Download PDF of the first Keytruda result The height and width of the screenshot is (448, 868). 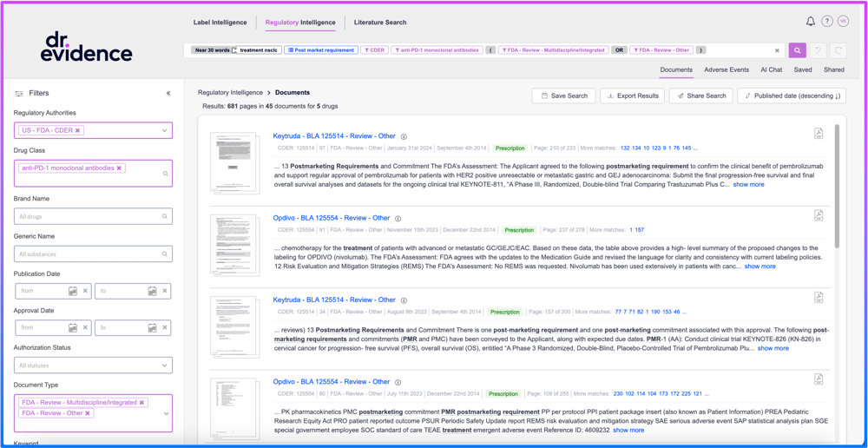click(x=819, y=134)
